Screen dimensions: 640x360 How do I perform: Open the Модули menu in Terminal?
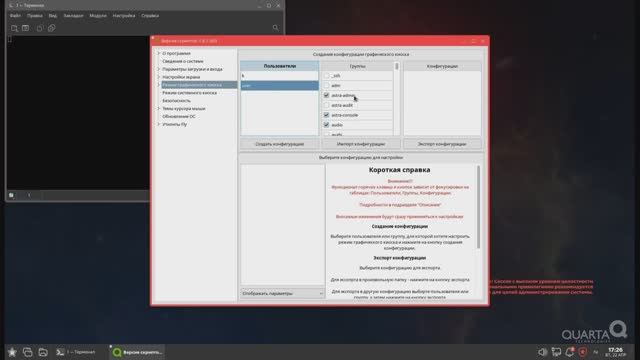coord(98,16)
